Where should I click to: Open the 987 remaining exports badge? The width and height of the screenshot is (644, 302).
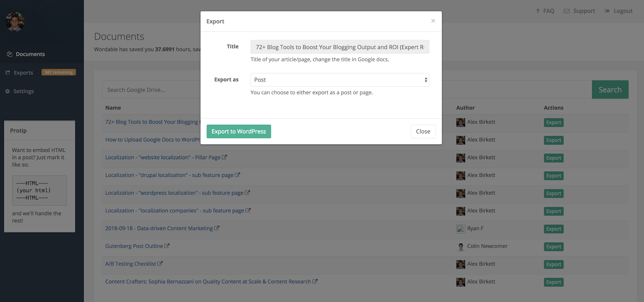pos(59,72)
